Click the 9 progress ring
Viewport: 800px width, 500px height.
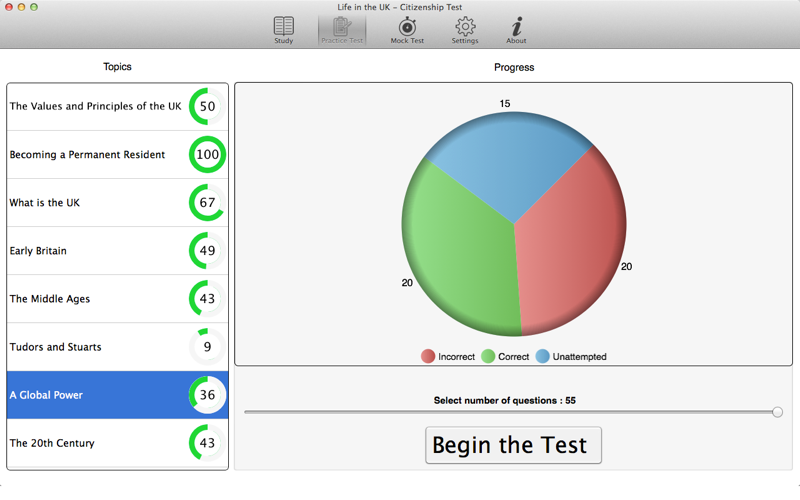(x=207, y=347)
